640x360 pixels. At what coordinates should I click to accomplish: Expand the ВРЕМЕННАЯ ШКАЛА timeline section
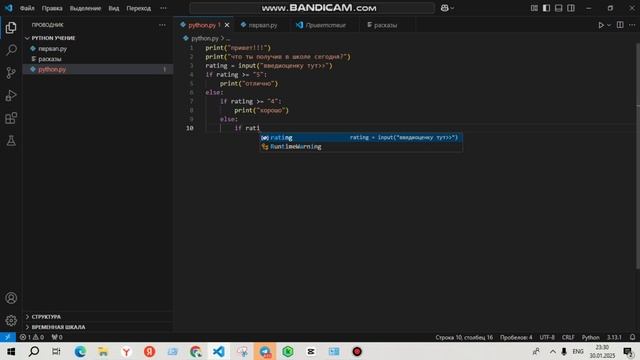98,327
